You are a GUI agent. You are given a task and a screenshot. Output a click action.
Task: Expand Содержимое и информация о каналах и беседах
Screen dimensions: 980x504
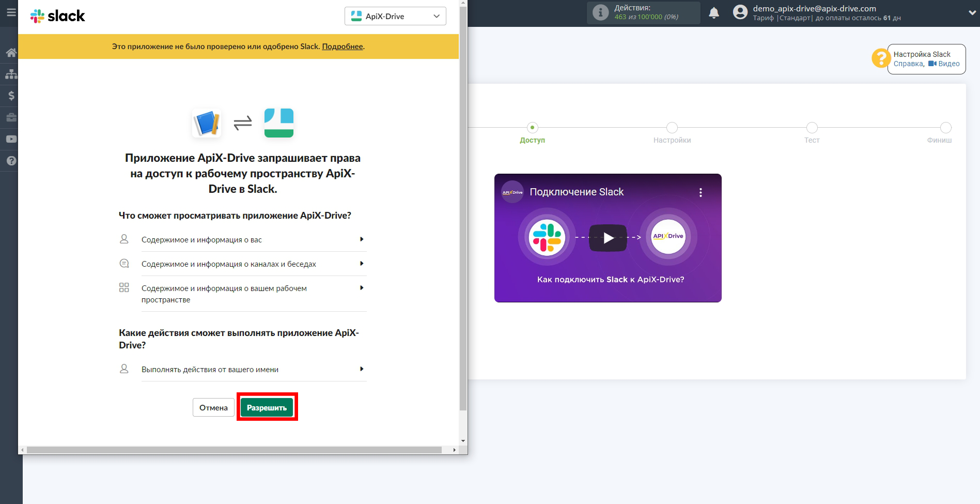[x=254, y=264]
